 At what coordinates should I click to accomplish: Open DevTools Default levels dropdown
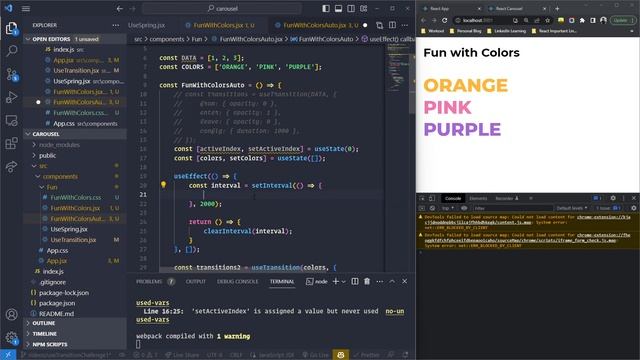click(572, 208)
